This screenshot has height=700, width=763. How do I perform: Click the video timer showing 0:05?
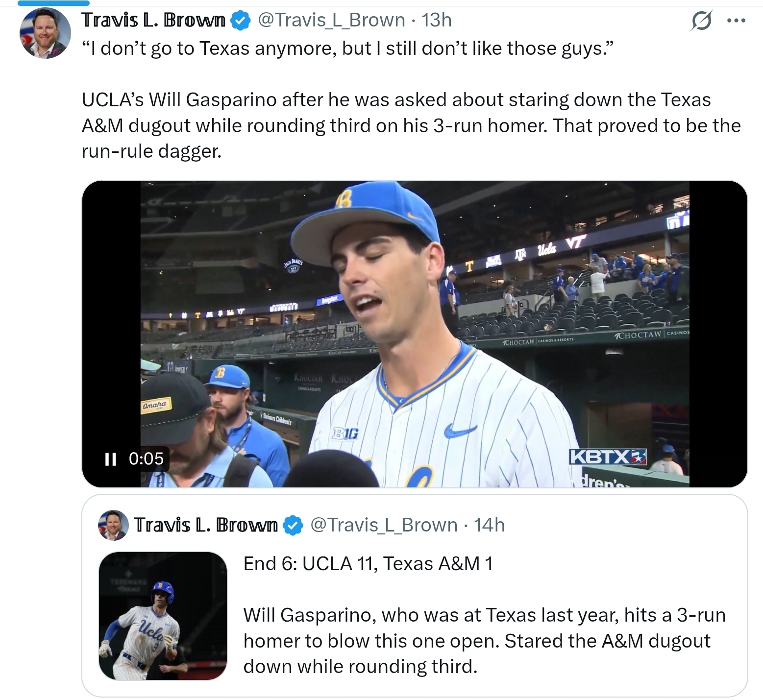coord(146,459)
